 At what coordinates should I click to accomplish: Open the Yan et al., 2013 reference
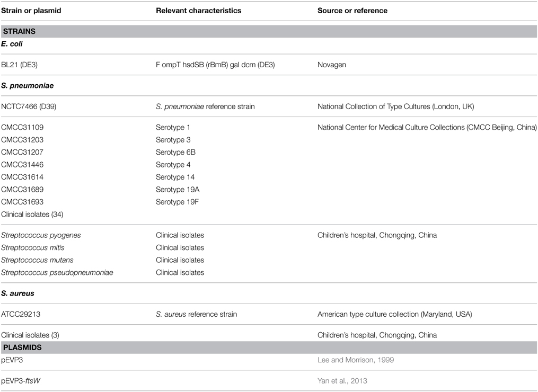point(342,381)
